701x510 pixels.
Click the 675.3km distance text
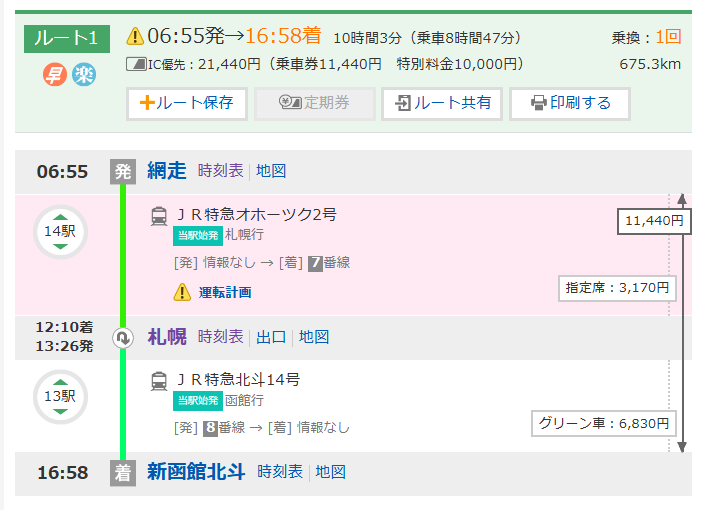pos(650,64)
